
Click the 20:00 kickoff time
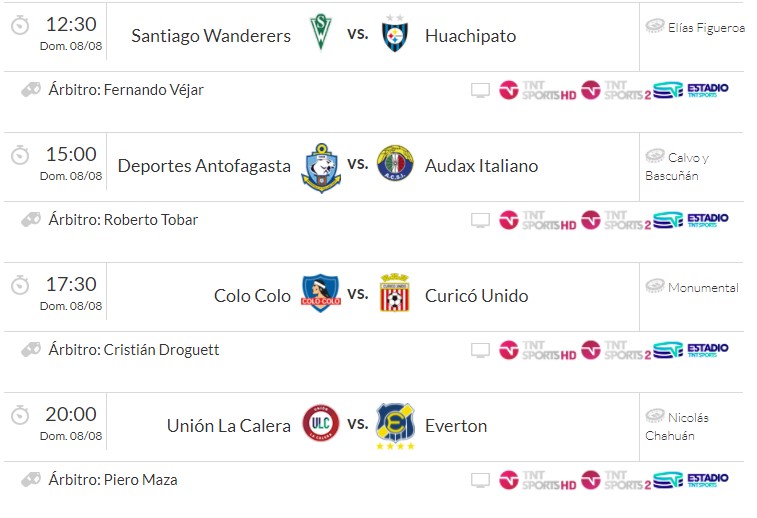pos(71,414)
